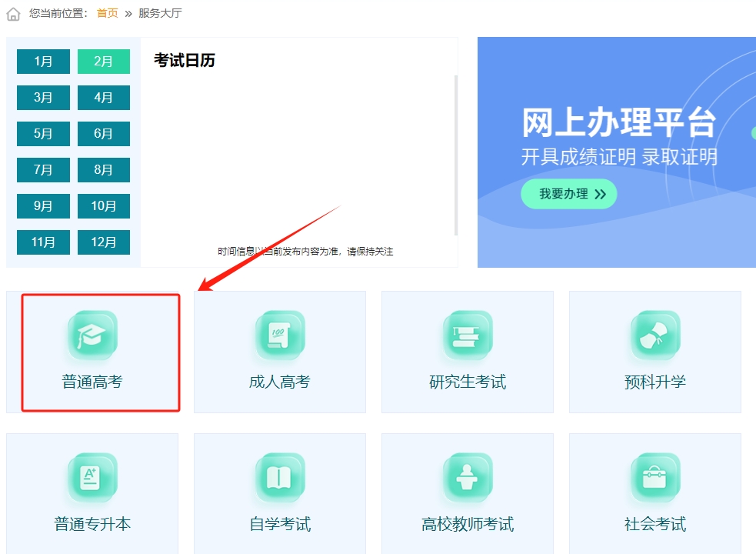This screenshot has width=756, height=554.
Task: Choose 6月 in the exam calendar
Action: pyautogui.click(x=104, y=134)
